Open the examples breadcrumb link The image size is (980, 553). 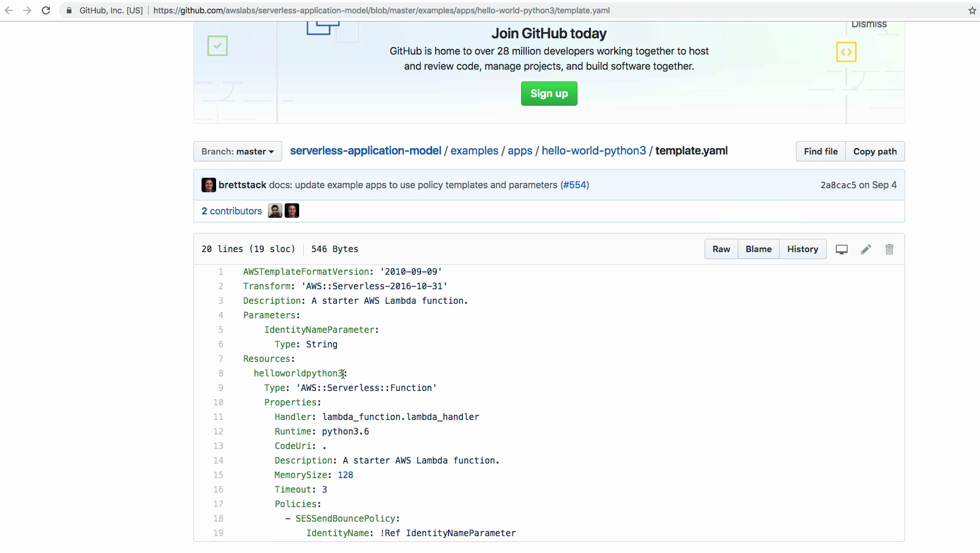[x=475, y=151]
